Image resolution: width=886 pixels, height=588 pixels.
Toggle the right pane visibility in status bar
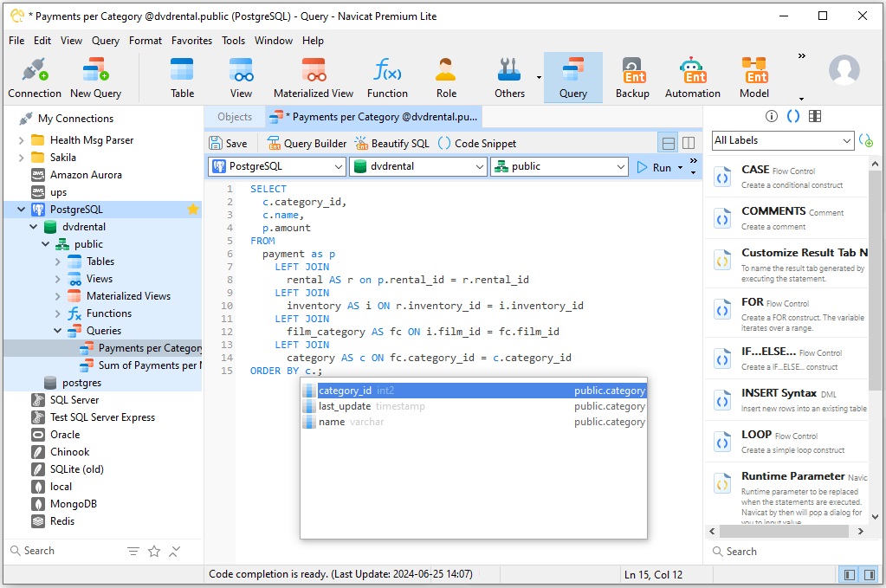870,575
